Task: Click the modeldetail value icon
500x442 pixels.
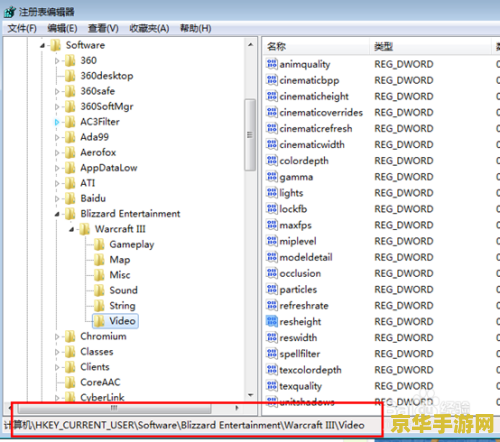Action: [272, 257]
